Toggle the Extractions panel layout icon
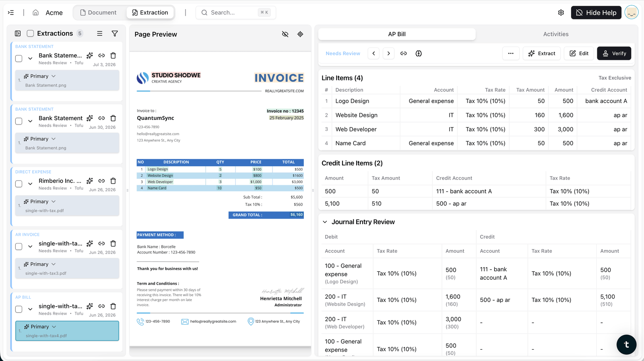The height and width of the screenshot is (361, 644). tap(18, 33)
